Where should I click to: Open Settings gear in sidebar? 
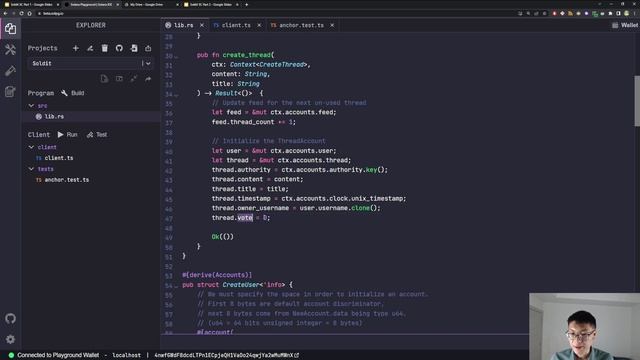11,339
